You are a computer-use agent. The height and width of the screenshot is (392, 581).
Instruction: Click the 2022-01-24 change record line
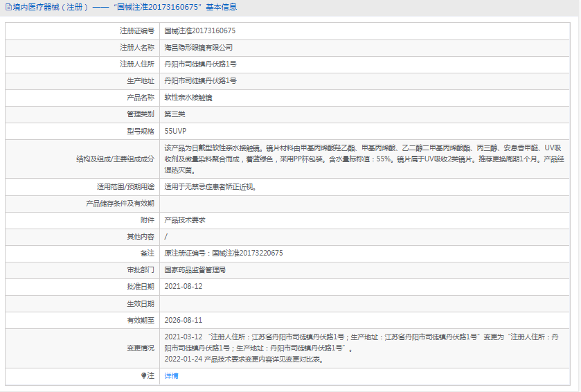pyautogui.click(x=243, y=359)
